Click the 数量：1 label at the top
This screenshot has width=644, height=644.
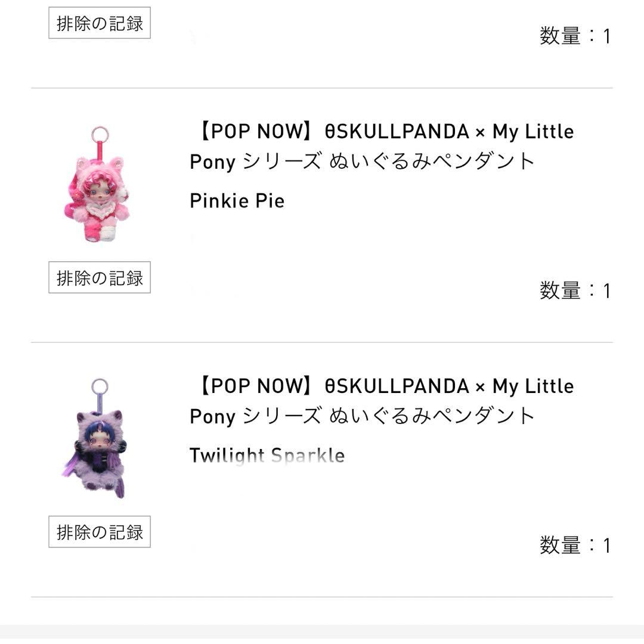tap(575, 36)
